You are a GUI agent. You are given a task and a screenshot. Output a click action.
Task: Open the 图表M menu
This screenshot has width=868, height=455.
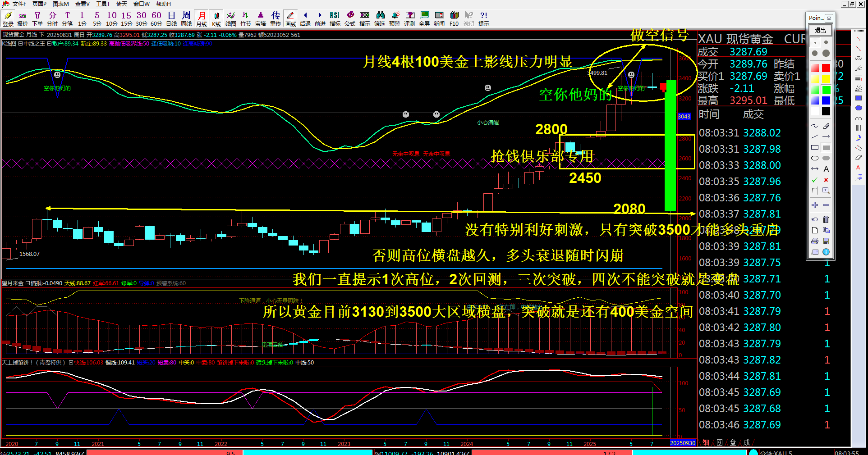[x=60, y=4]
